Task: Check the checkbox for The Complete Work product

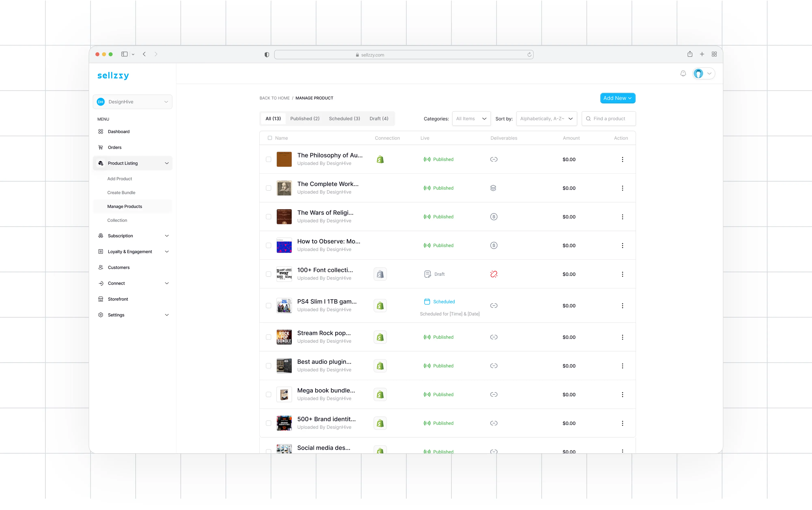Action: [269, 188]
